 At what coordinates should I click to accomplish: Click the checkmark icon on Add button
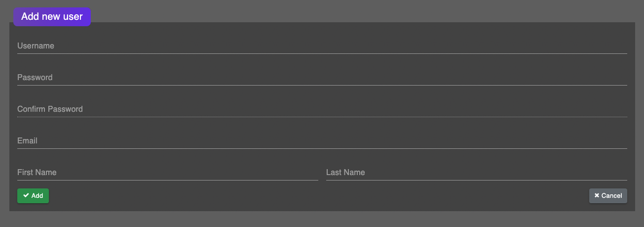26,196
